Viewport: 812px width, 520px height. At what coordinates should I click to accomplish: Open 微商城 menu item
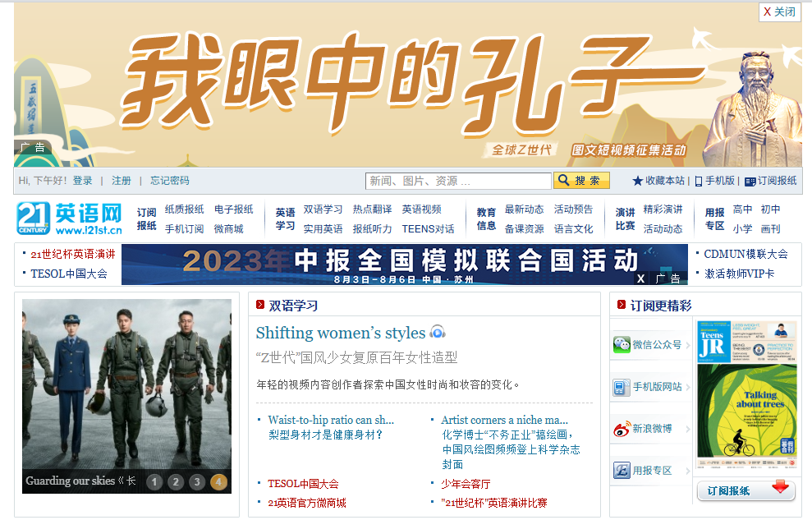(228, 229)
